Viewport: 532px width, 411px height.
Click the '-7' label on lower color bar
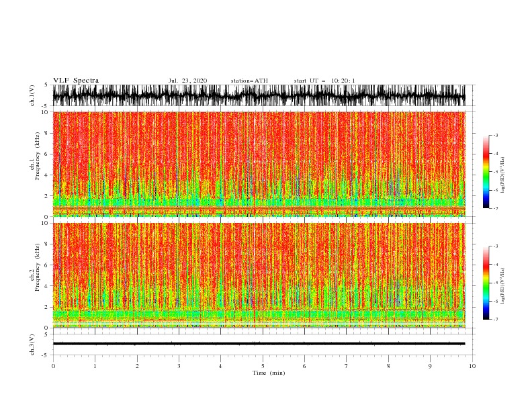495,319
